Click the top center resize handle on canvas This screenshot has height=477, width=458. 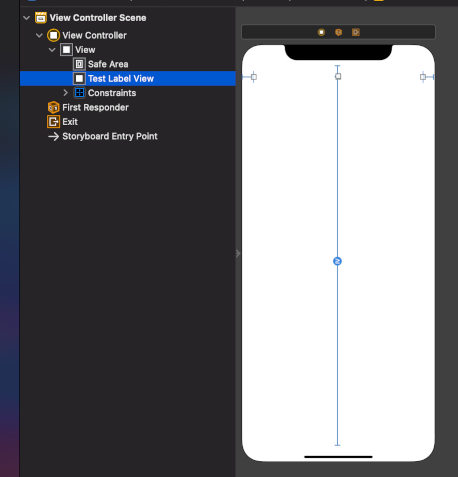338,76
